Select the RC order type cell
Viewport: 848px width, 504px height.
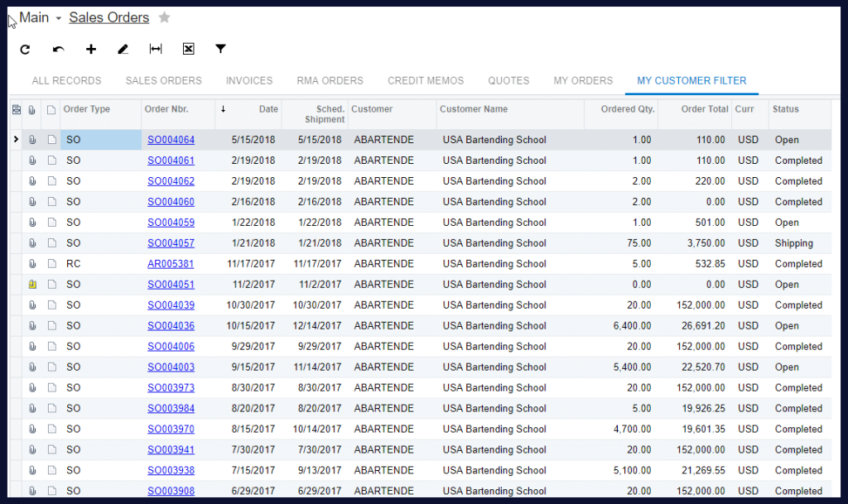pyautogui.click(x=100, y=264)
